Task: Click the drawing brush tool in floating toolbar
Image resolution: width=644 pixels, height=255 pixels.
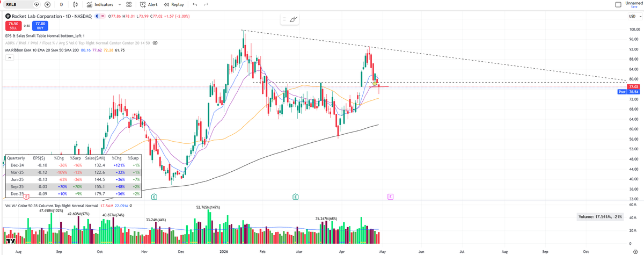Action: (294, 19)
